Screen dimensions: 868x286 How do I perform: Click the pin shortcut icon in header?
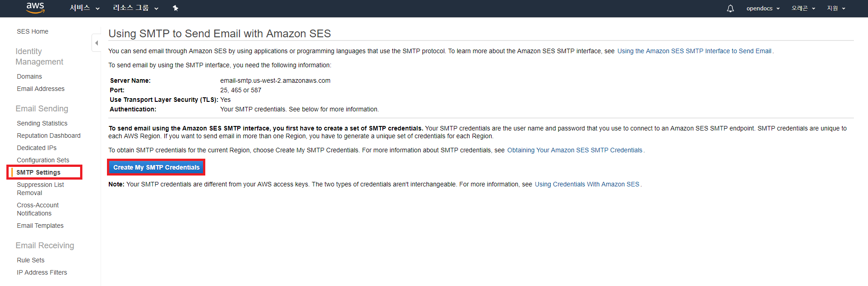[x=175, y=8]
